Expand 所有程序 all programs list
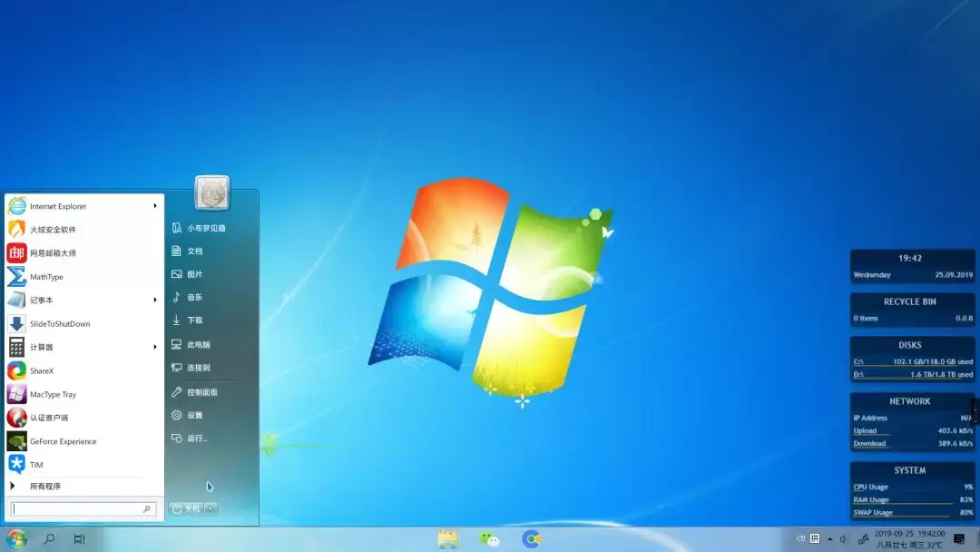Viewport: 980px width, 552px height. pyautogui.click(x=83, y=486)
